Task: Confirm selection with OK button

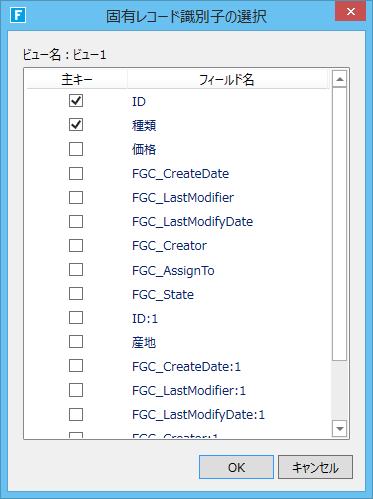Action: pos(236,467)
